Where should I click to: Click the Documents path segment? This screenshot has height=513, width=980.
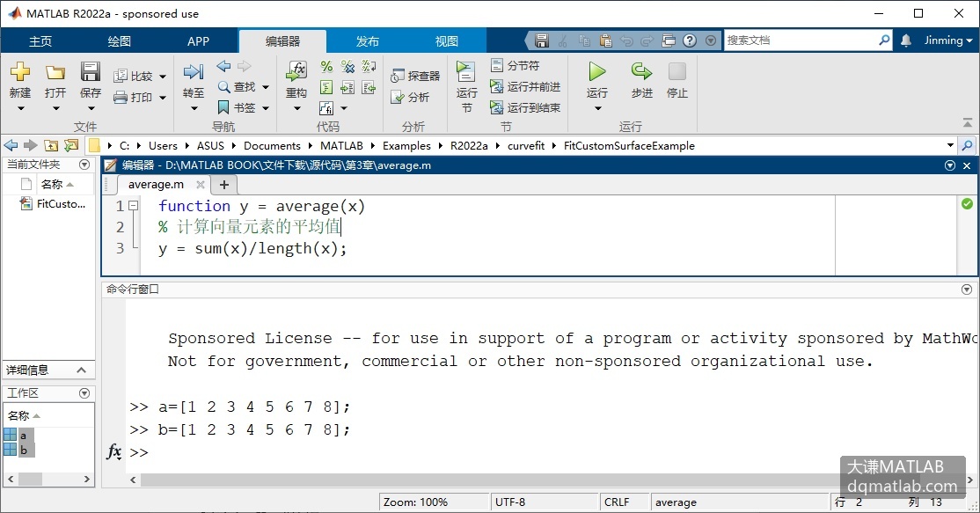[272, 145]
